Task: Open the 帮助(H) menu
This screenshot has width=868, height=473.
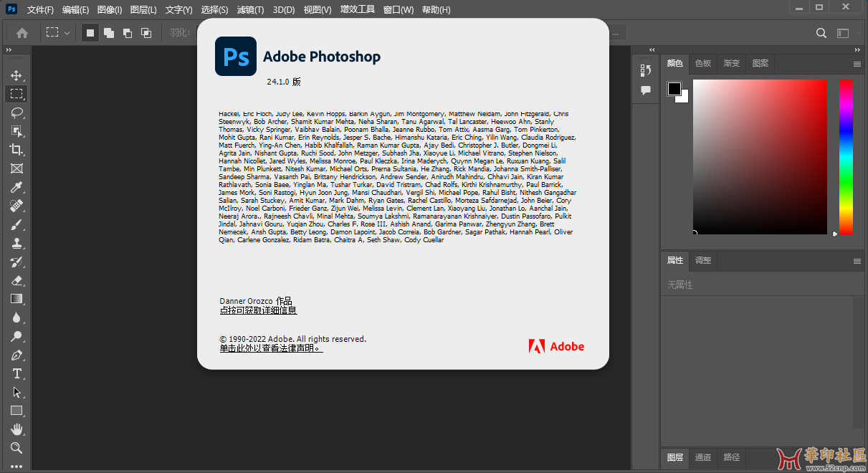Action: pos(436,10)
